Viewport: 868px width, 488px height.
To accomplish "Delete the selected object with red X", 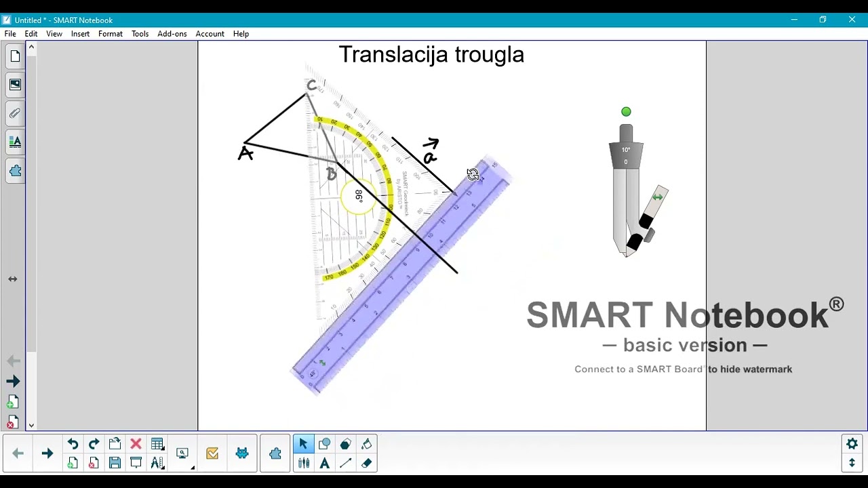I will (136, 444).
